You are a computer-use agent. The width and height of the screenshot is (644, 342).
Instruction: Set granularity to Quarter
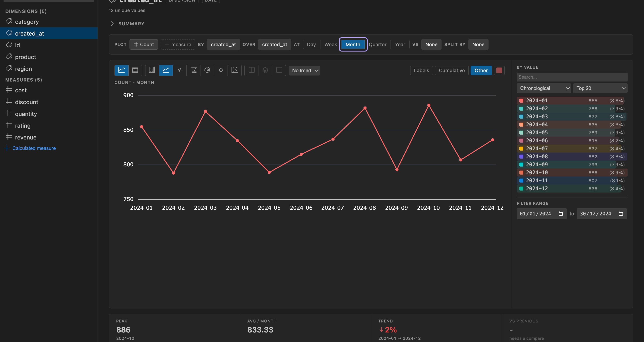coord(377,44)
